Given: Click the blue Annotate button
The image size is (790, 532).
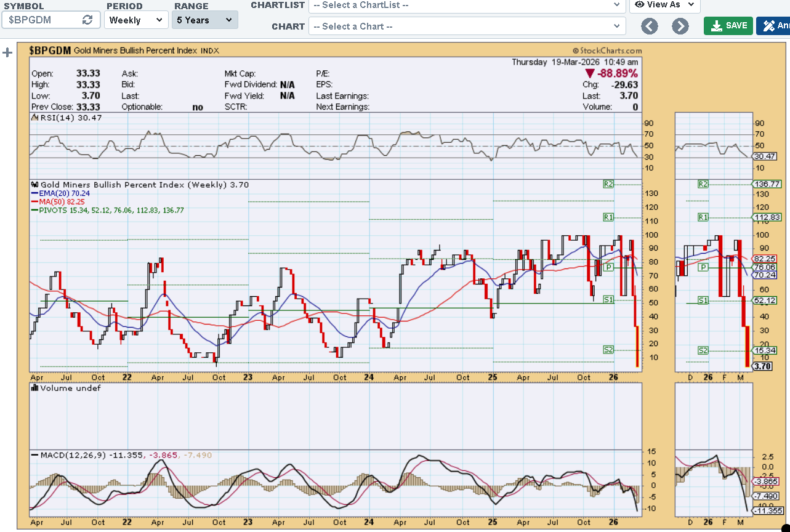Looking at the screenshot, I should (775, 26).
